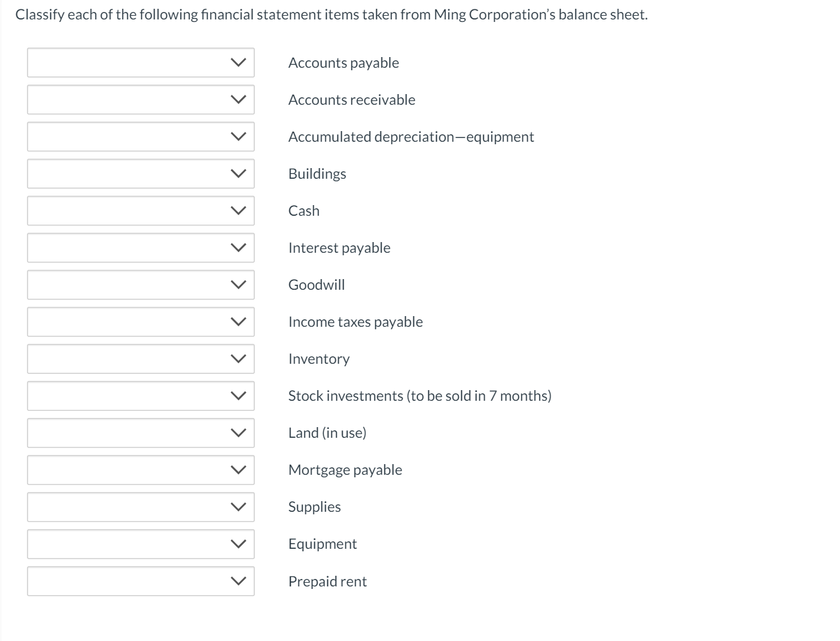Expand the Accounts receivable dropdown

coord(141,100)
